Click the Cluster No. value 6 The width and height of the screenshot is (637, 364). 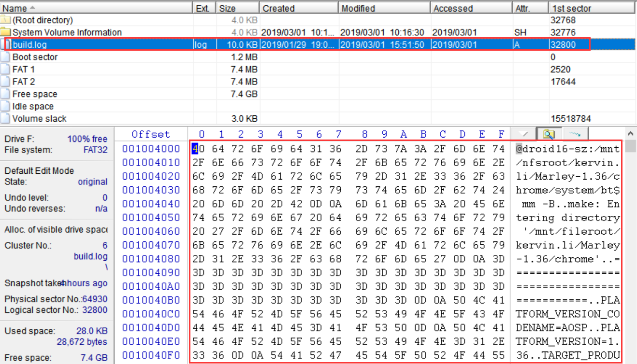click(x=105, y=246)
